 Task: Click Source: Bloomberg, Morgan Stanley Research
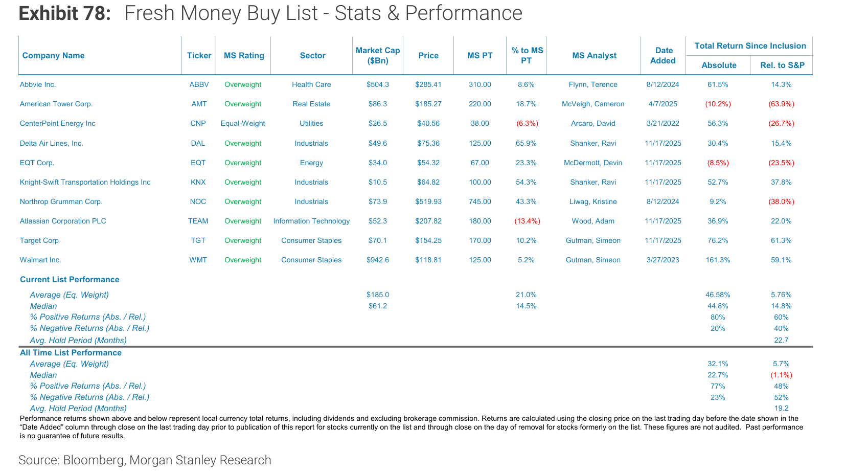coord(145,460)
